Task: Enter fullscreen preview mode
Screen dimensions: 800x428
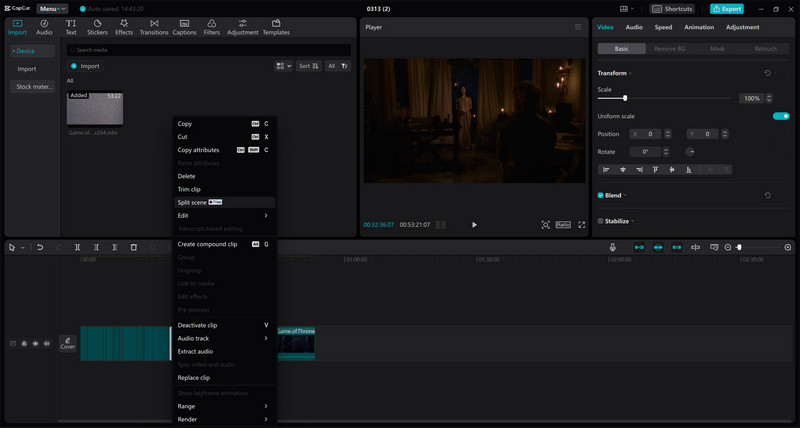Action: (582, 224)
